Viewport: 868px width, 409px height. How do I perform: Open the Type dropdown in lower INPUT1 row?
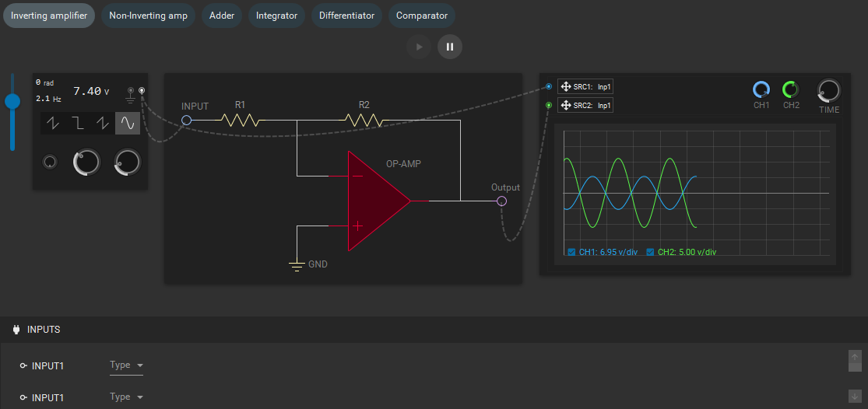(126, 397)
